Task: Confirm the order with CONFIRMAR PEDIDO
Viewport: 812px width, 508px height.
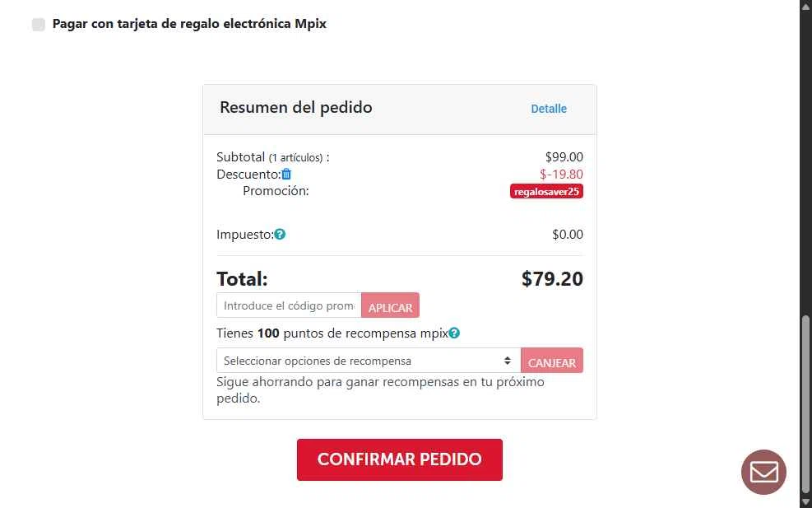Action: [400, 459]
